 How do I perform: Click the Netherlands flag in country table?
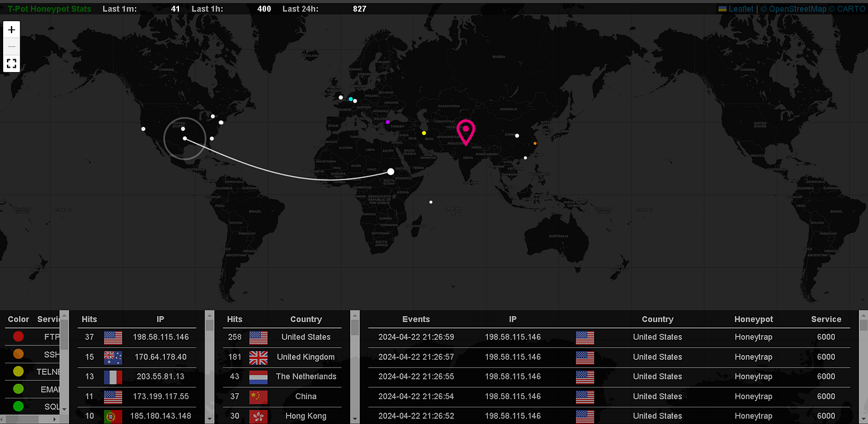[258, 377]
